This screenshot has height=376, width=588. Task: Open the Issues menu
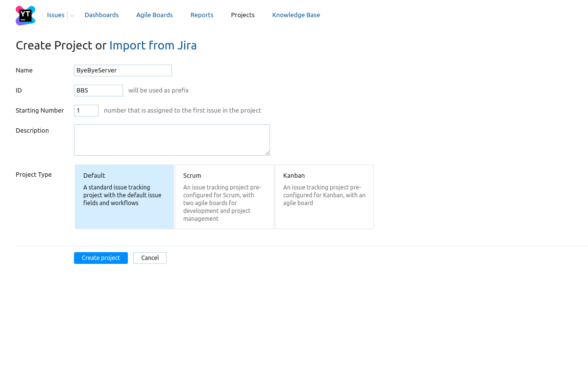pos(56,15)
